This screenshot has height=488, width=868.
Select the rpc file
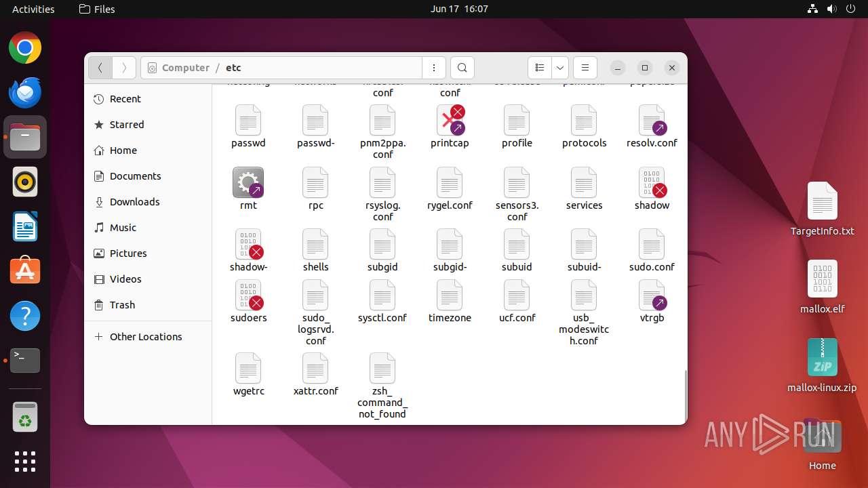pos(315,182)
